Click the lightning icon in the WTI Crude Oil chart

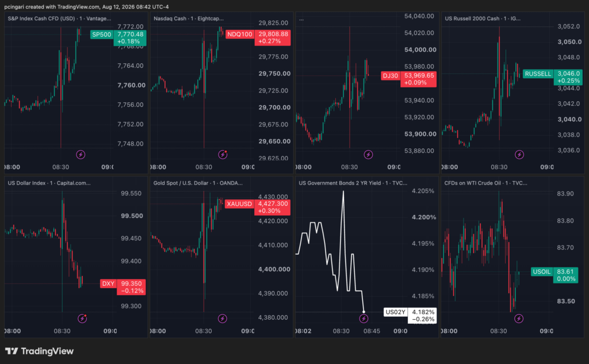coord(519,319)
